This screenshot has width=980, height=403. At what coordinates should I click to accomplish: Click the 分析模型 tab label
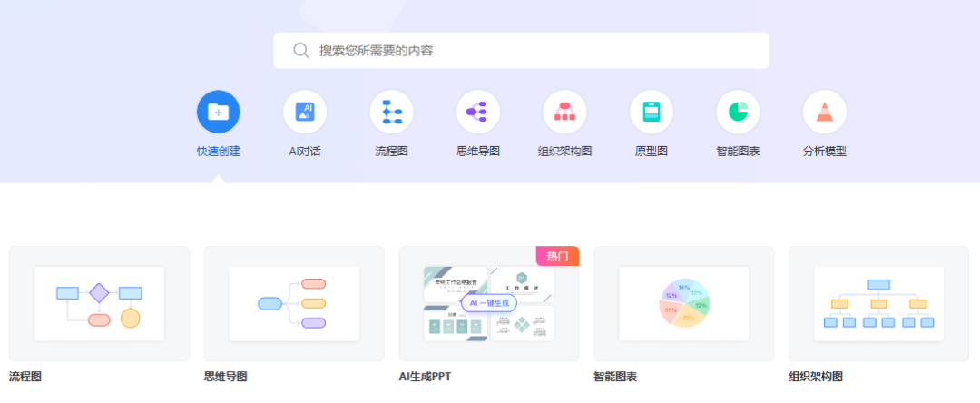825,152
